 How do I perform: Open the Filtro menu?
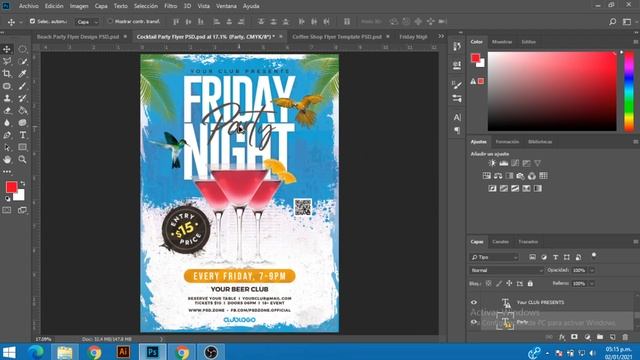point(171,6)
